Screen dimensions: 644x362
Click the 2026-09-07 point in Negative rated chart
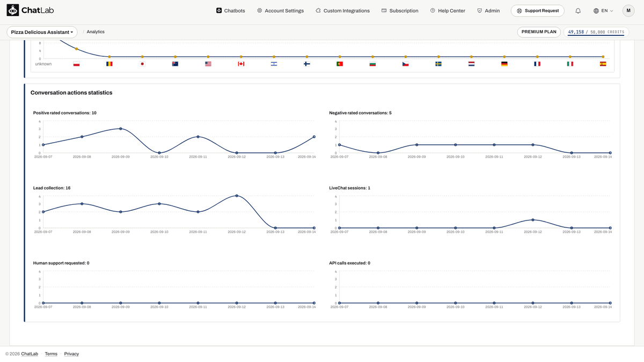340,145
